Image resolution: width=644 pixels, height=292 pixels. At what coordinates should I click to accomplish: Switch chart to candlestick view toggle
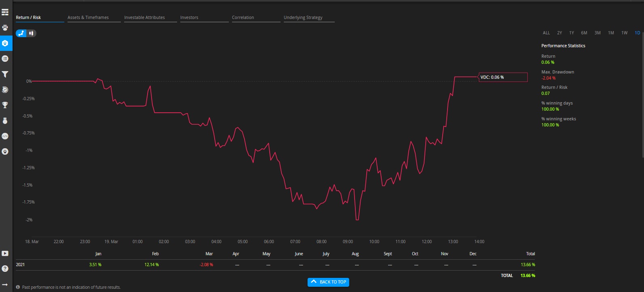point(31,34)
